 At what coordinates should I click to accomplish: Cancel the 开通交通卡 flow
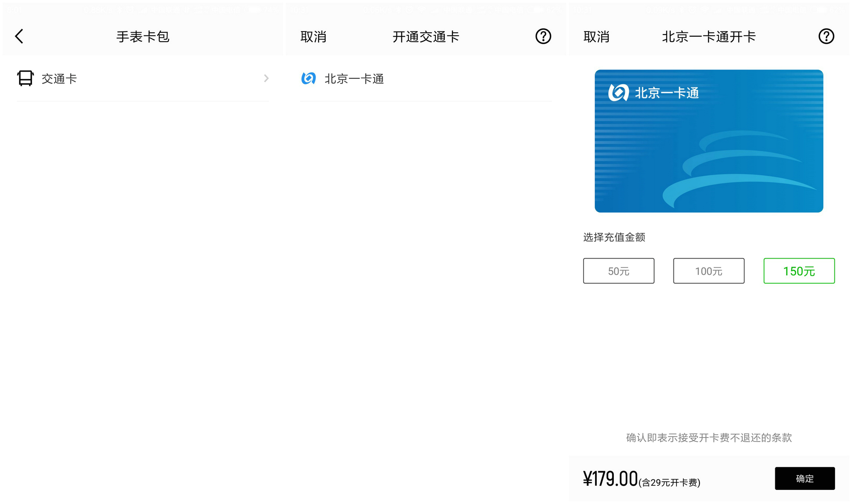tap(313, 37)
